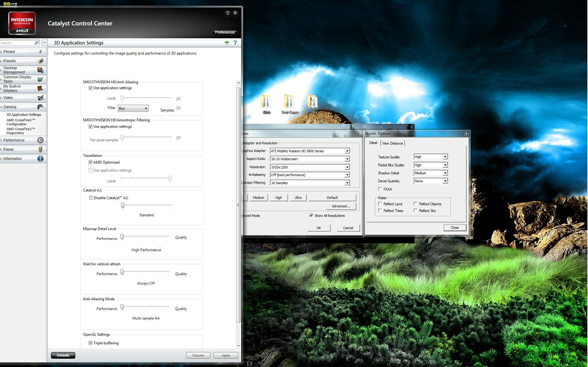Click the search magnifier icon in Catalyst sidebar
The image size is (588, 367).
pyautogui.click(x=36, y=43)
